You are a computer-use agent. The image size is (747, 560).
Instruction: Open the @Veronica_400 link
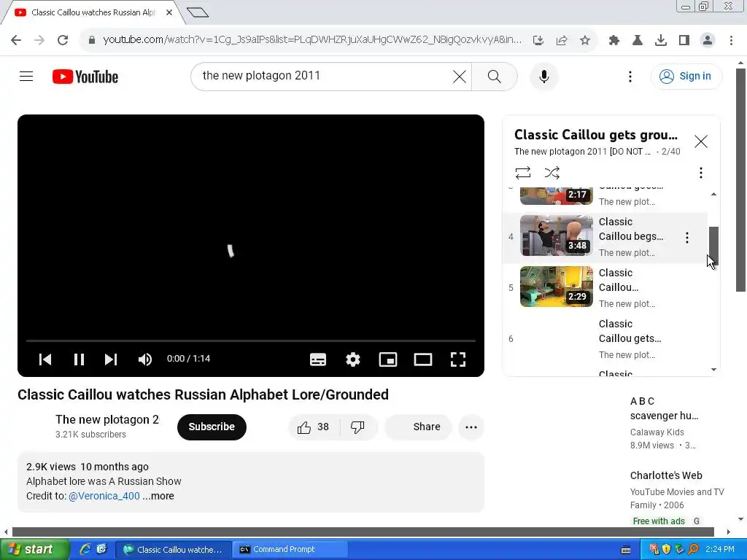click(104, 496)
